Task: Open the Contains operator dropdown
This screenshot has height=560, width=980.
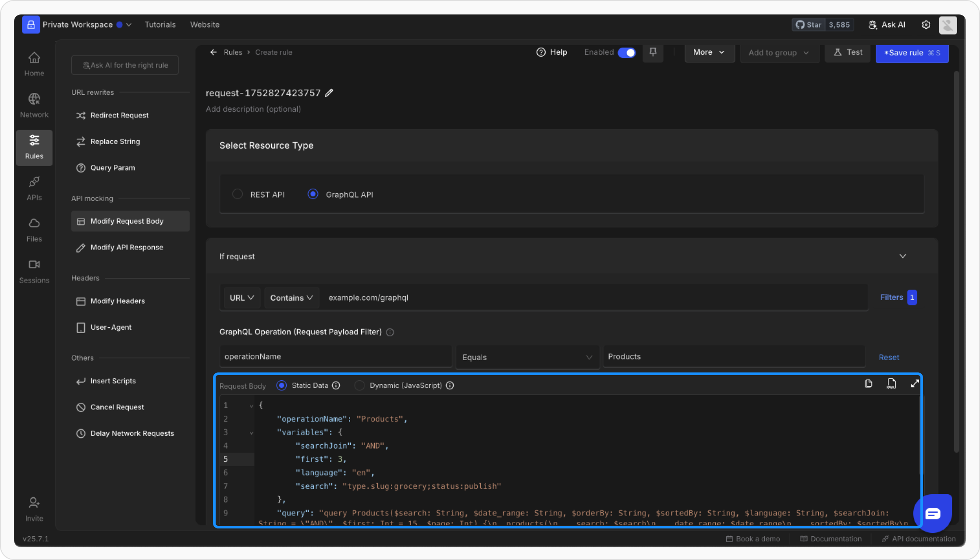Action: (291, 298)
